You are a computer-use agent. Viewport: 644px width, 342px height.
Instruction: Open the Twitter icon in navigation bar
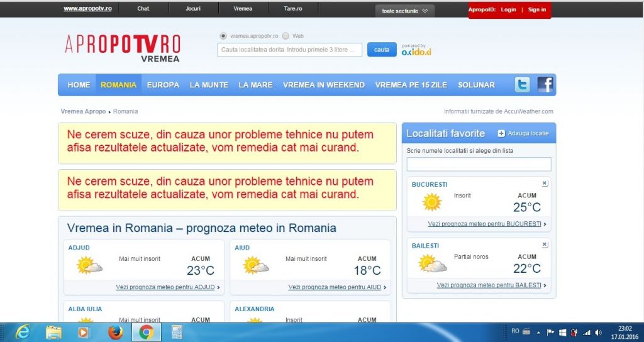pos(522,85)
